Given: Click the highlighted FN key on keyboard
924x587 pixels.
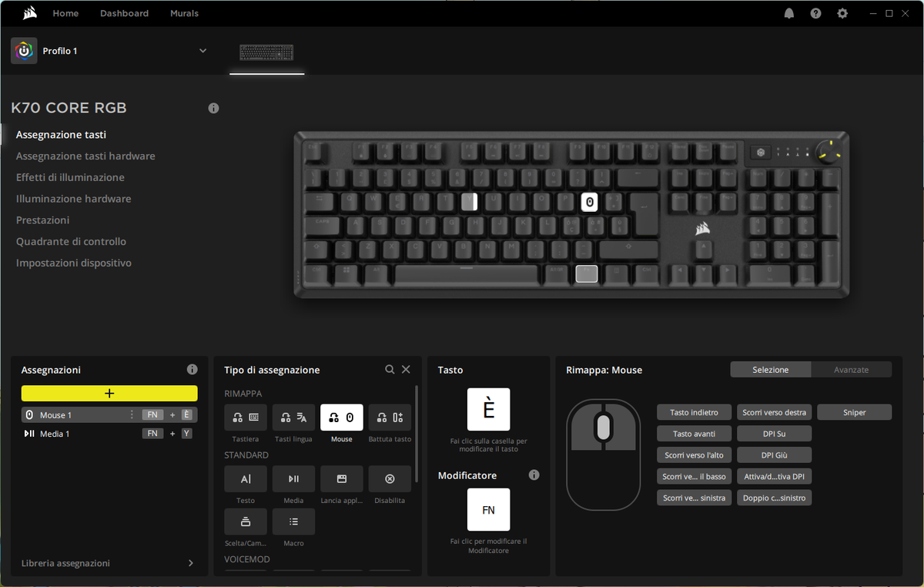Looking at the screenshot, I should [587, 273].
